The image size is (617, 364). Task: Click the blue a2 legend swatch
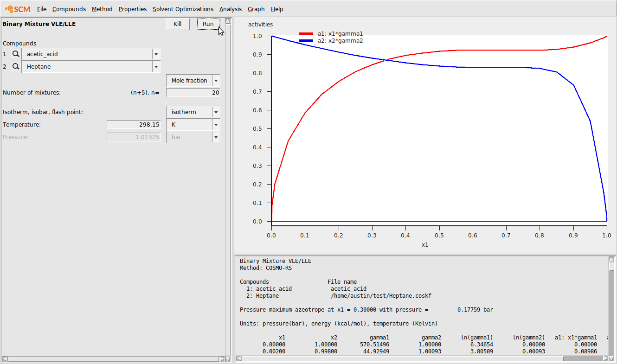coord(307,41)
